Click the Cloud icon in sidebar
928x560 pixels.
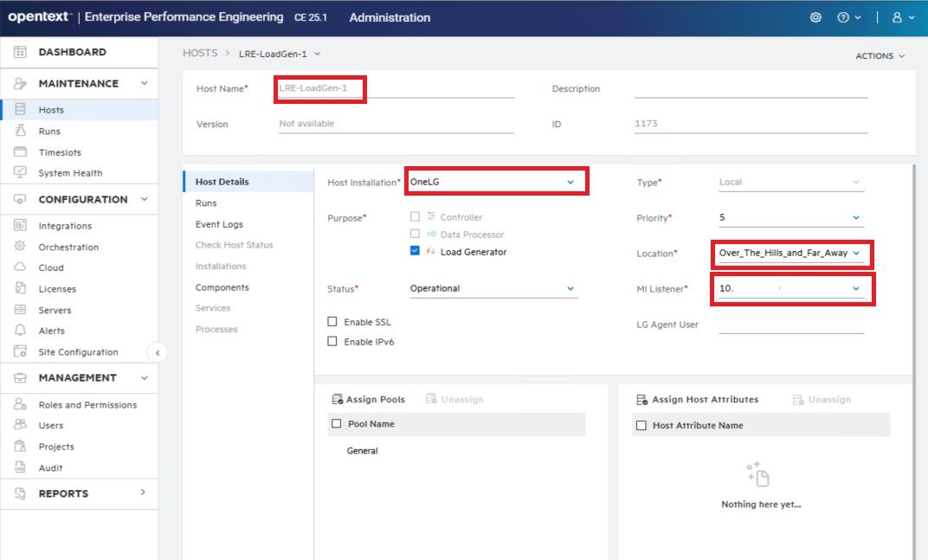tap(20, 267)
